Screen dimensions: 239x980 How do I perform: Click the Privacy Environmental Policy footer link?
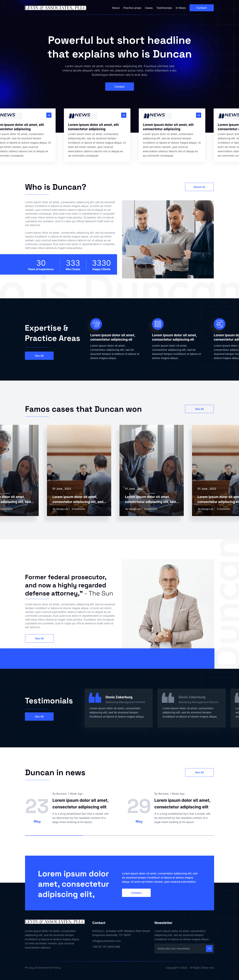43,967
